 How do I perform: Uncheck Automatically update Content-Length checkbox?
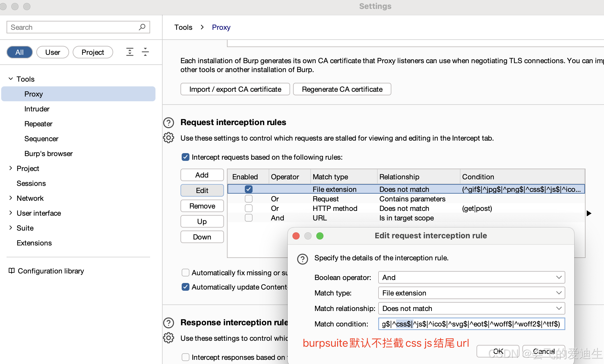click(186, 287)
